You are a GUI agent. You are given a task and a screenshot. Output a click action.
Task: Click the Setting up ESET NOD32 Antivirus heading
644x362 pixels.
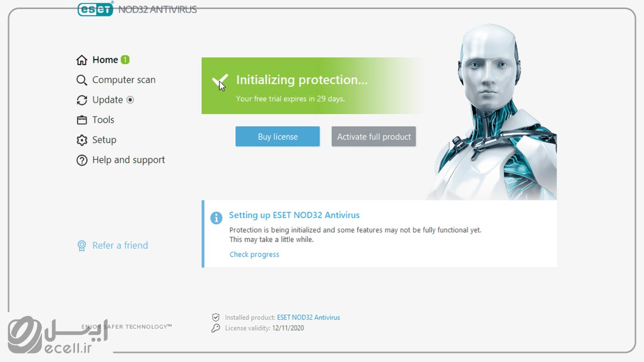point(294,215)
